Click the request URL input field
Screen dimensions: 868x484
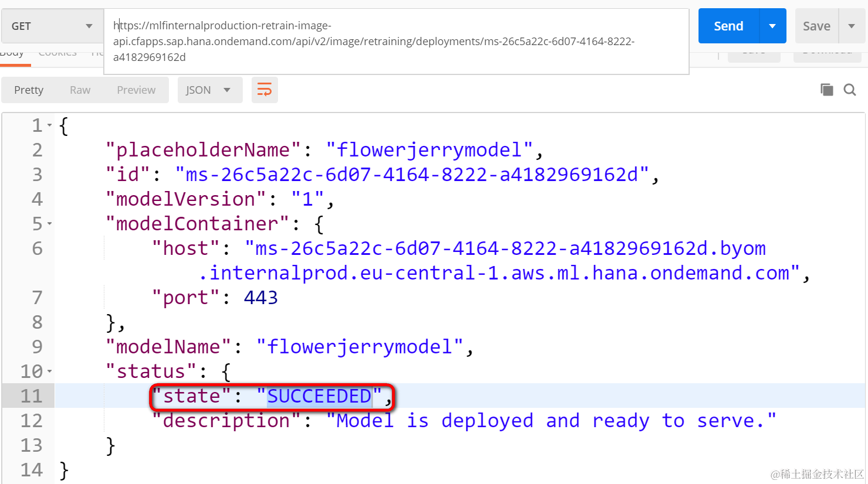[x=396, y=41]
